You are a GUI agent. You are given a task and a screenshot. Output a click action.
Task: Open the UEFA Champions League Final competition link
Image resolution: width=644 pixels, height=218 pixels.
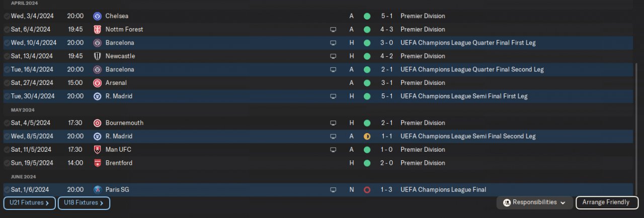pos(443,190)
